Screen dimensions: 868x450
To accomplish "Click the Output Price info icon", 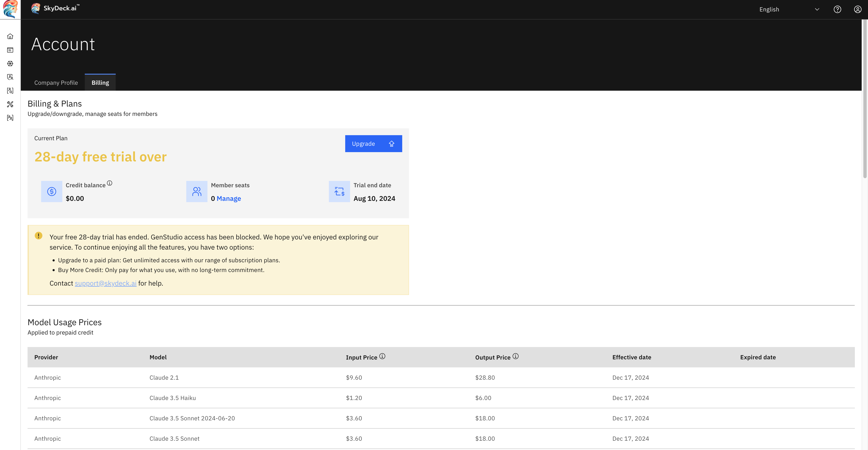I will [516, 356].
